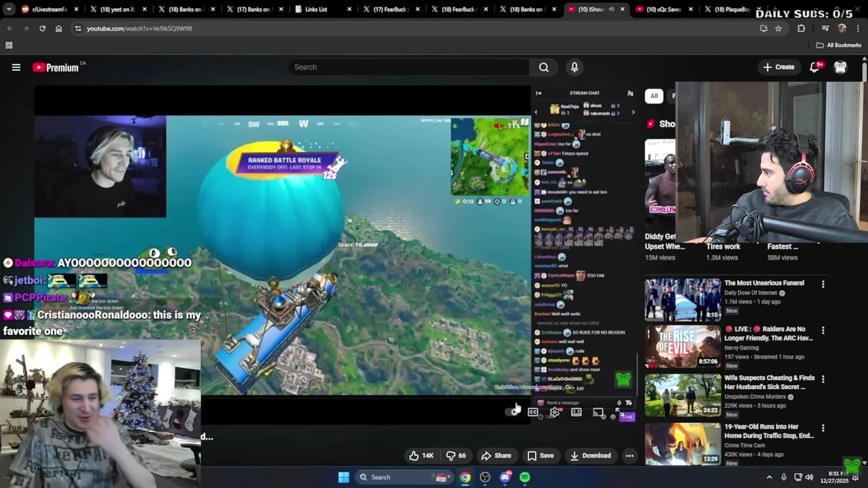Open Wife Suspects Cheating video title
The height and width of the screenshot is (488, 868).
tap(770, 382)
